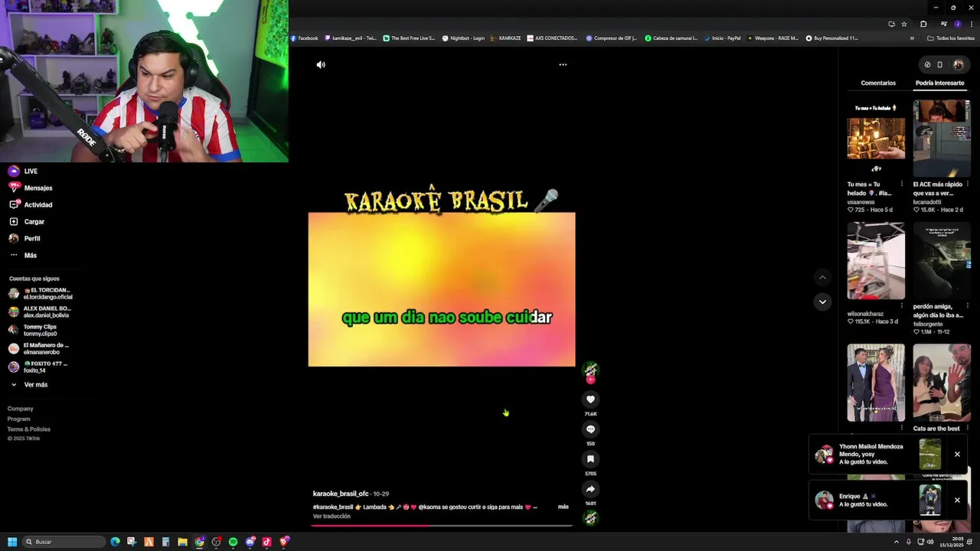This screenshot has height=551, width=980.
Task: Seek along the video progress bar
Action: coord(442,525)
